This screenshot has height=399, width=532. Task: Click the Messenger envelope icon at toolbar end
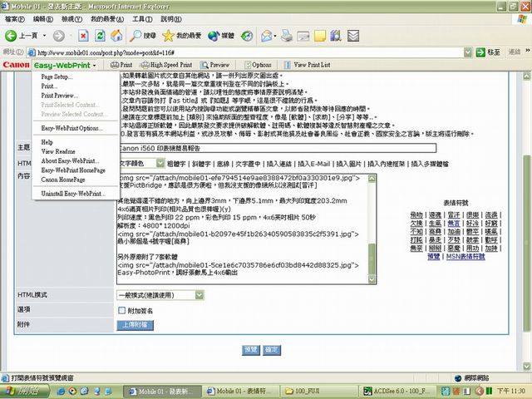[353, 36]
